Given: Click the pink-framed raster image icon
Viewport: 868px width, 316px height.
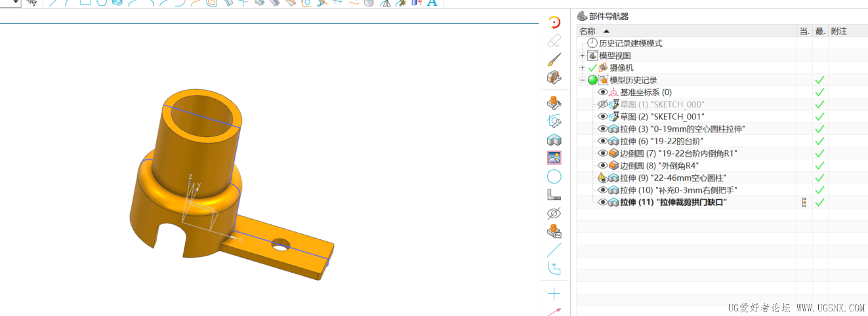Looking at the screenshot, I should point(554,158).
